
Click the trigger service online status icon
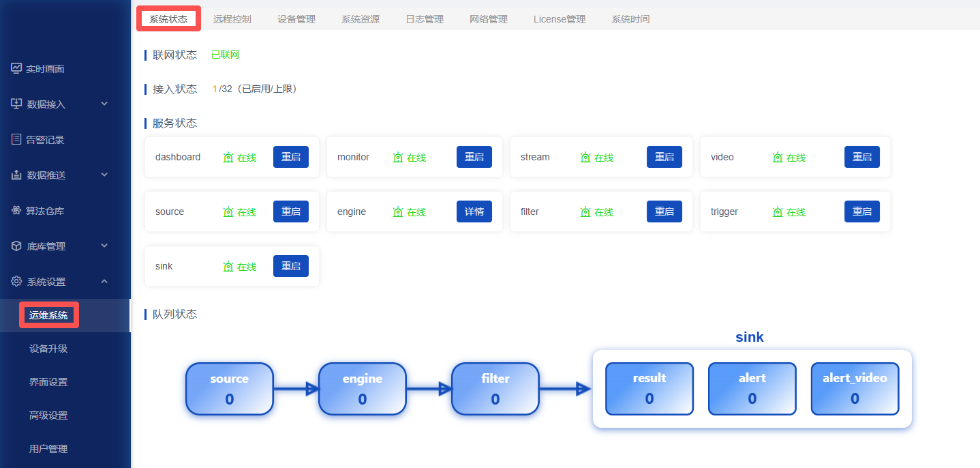pos(778,211)
